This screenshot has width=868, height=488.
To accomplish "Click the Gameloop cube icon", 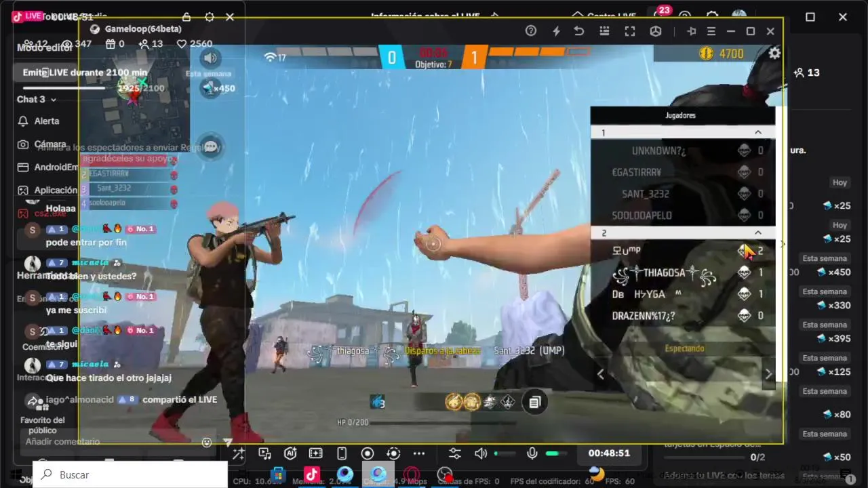I will (x=656, y=31).
